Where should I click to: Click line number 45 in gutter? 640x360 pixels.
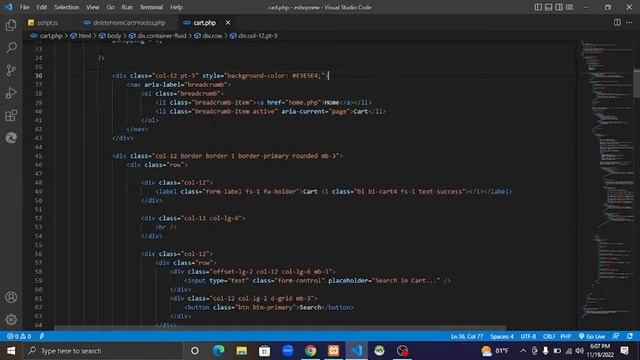(x=38, y=156)
